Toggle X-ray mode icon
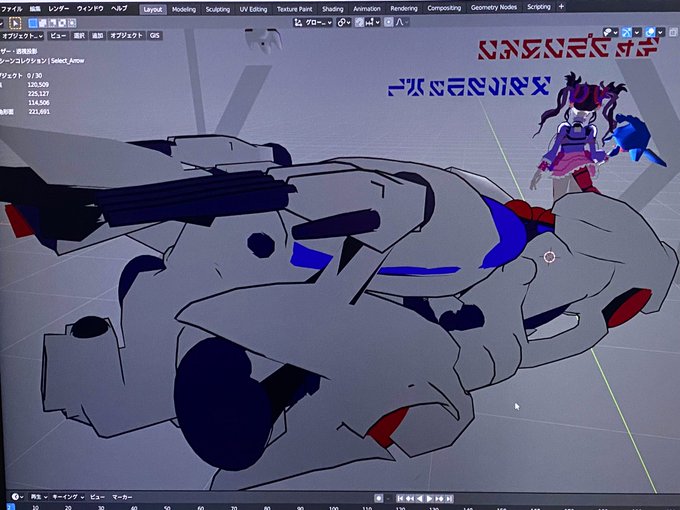 (x=673, y=33)
